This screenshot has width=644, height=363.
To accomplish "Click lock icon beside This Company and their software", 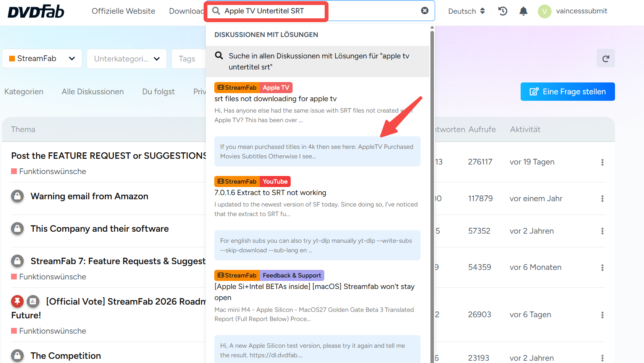I will 17,229.
